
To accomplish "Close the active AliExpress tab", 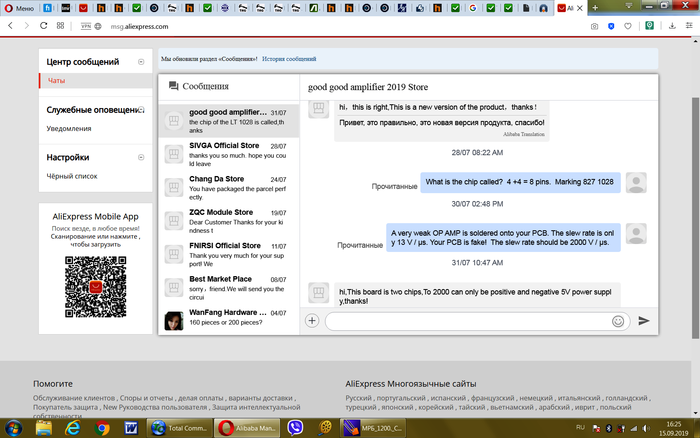I will [x=580, y=8].
